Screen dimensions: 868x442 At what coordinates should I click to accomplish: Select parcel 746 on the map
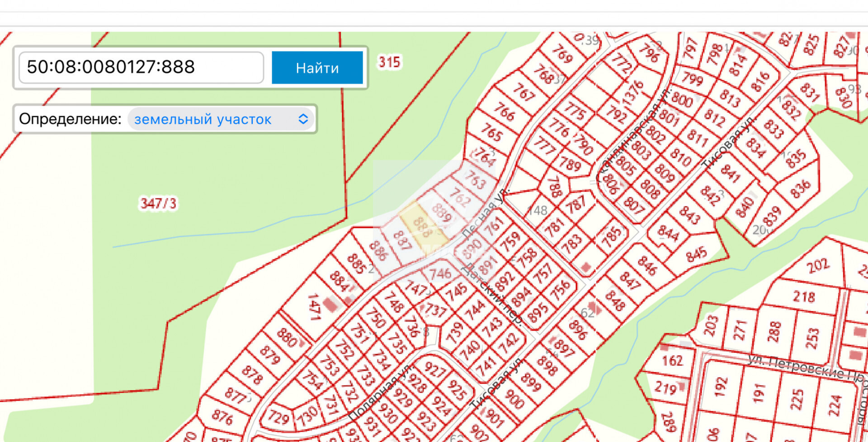(440, 273)
